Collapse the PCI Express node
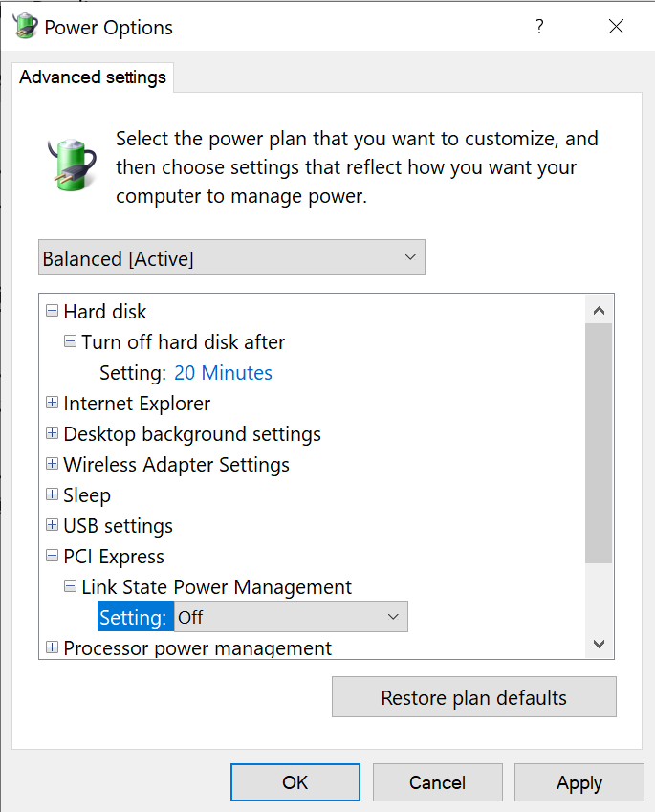This screenshot has width=655, height=812. pyautogui.click(x=52, y=556)
